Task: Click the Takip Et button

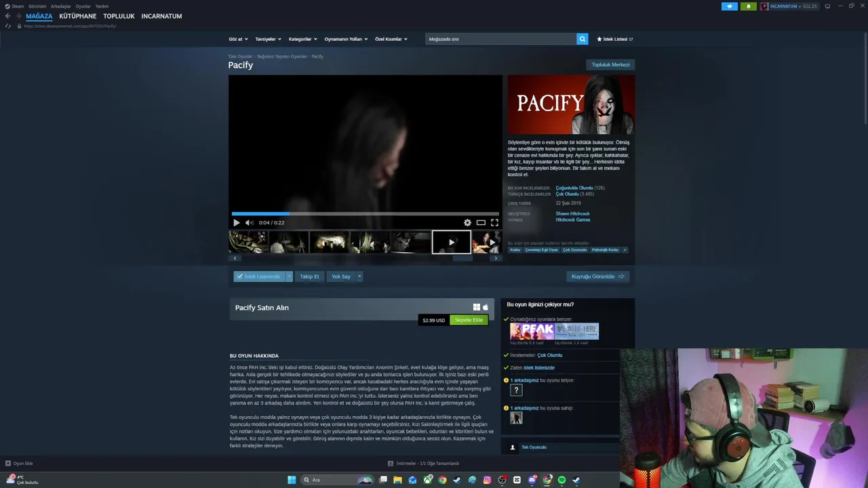Action: tap(309, 277)
